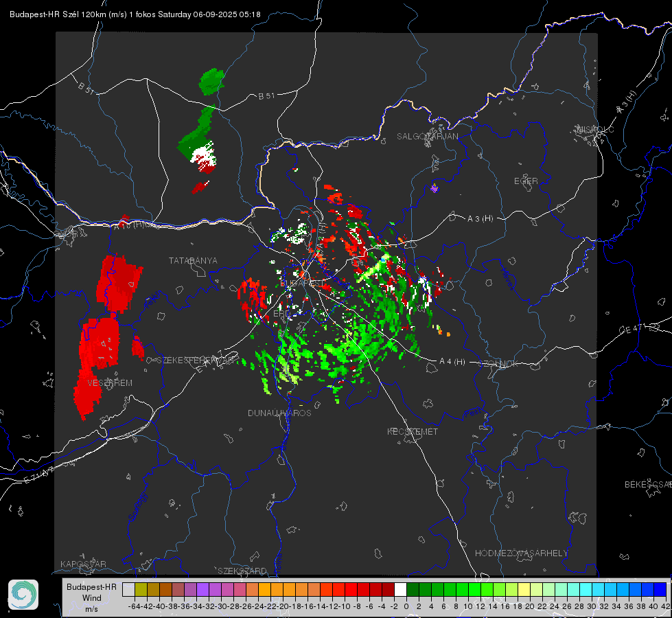Viewport: 672px width, 618px height.
Task: Click the swirl weather service logo
Action: 23,595
